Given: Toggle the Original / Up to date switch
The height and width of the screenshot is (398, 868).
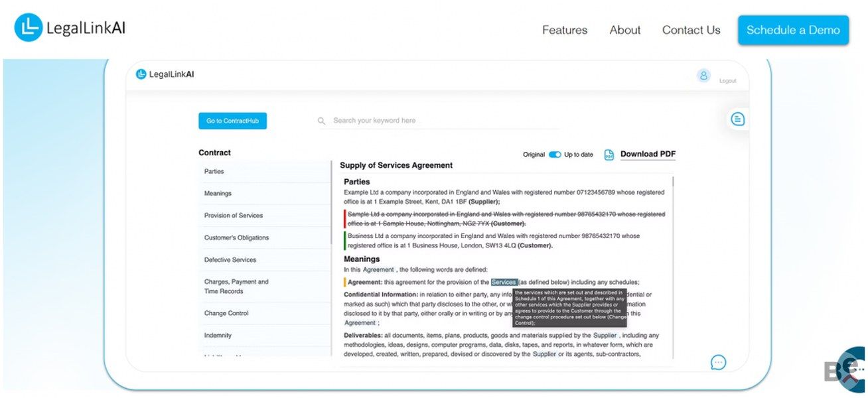Looking at the screenshot, I should tap(555, 155).
